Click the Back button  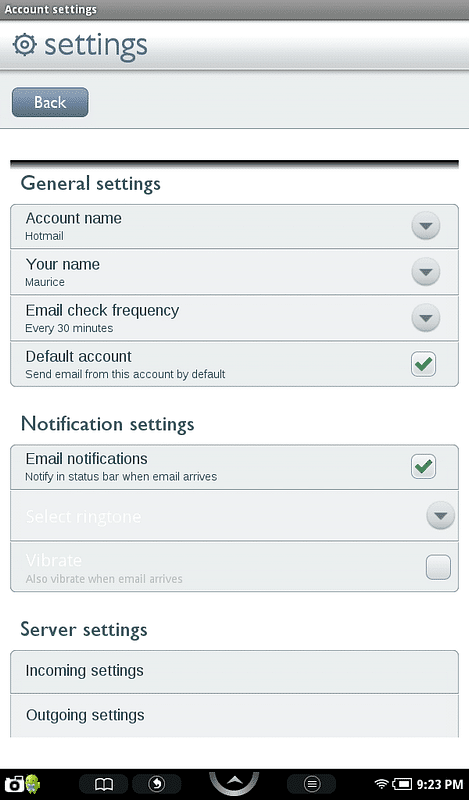point(50,102)
